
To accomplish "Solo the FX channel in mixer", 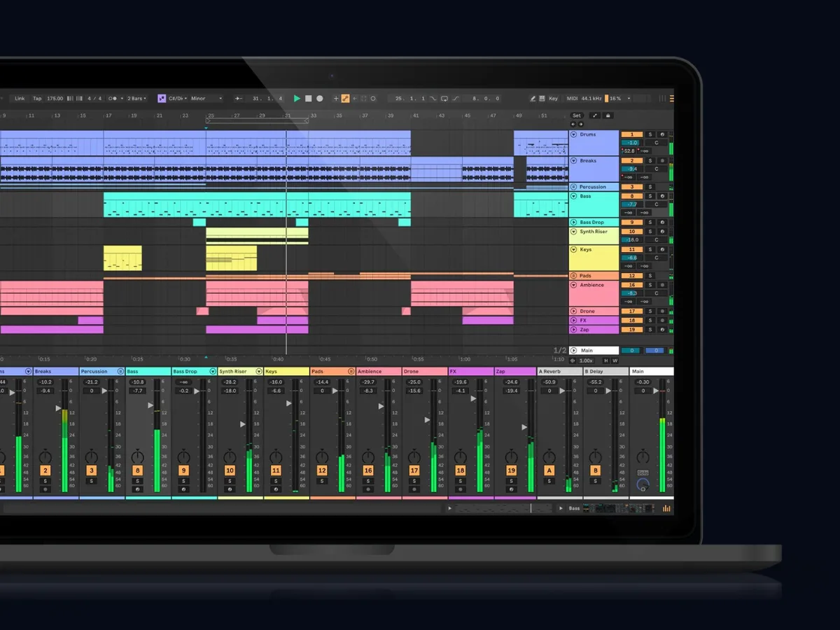I will [x=461, y=481].
